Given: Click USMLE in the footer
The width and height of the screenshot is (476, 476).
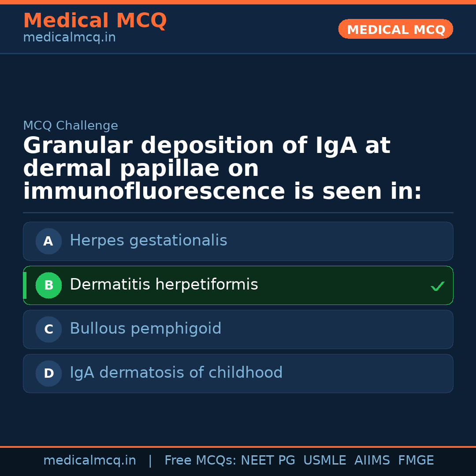Looking at the screenshot, I should pos(324,461).
